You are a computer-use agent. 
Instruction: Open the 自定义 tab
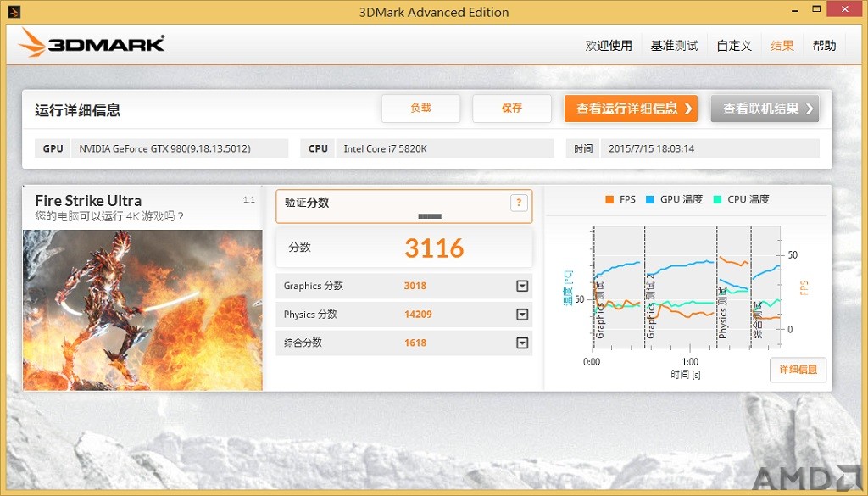coord(734,46)
